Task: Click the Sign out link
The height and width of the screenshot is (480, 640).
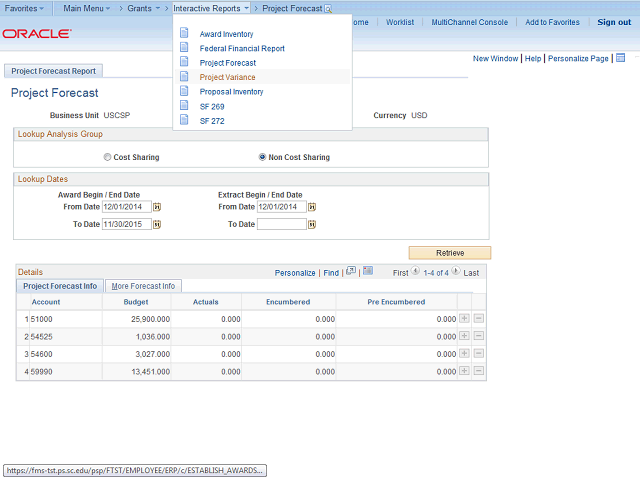Action: pyautogui.click(x=614, y=22)
